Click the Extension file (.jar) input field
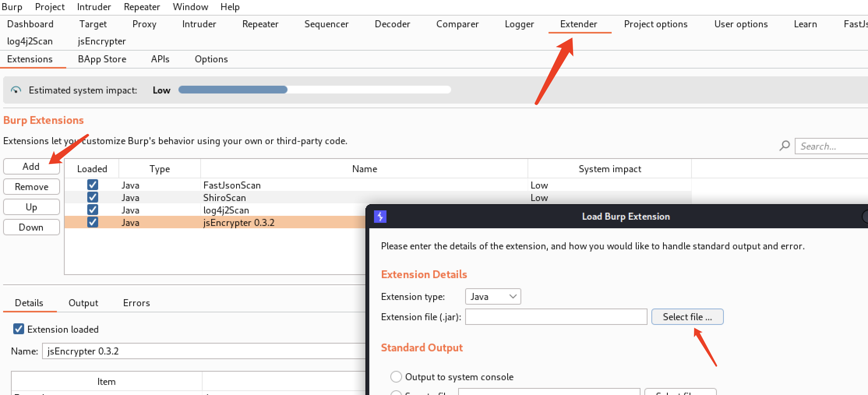Image resolution: width=868 pixels, height=395 pixels. (556, 317)
